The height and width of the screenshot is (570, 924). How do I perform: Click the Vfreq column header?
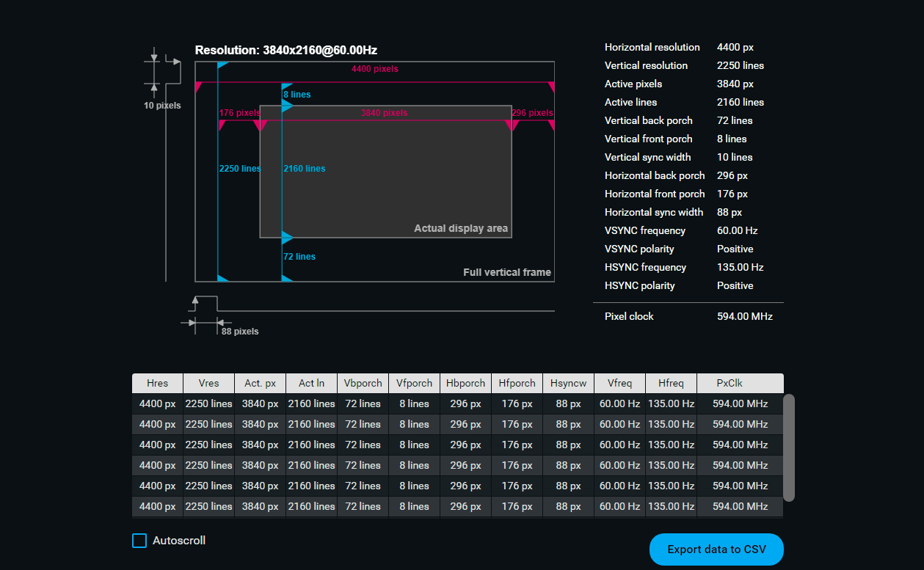pyautogui.click(x=619, y=383)
